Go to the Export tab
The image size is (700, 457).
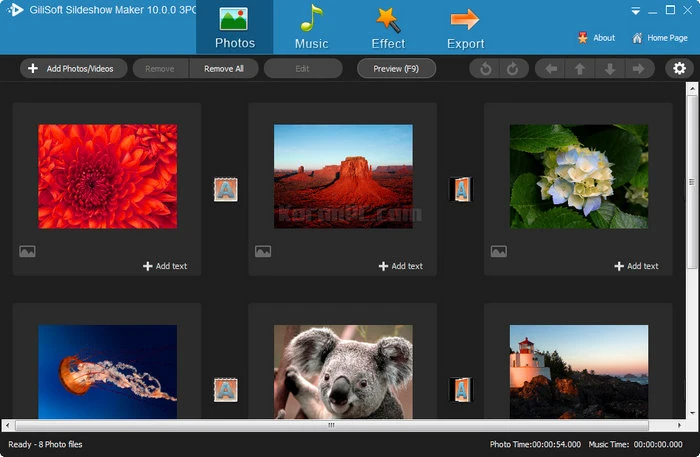(x=465, y=28)
